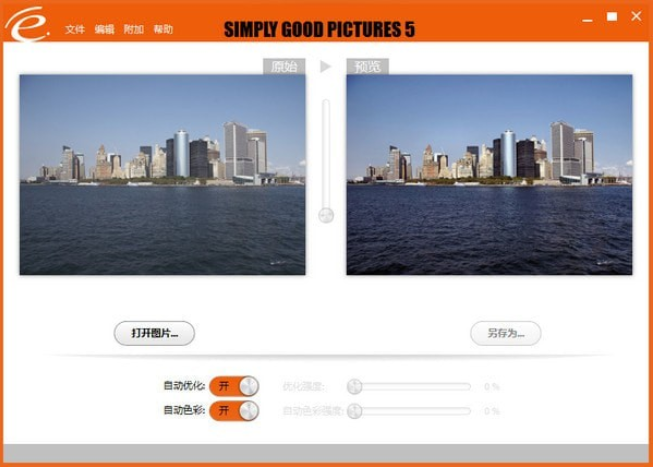The height and width of the screenshot is (468, 655).
Task: Click the original skyline image thumbnail
Action: 162,175
